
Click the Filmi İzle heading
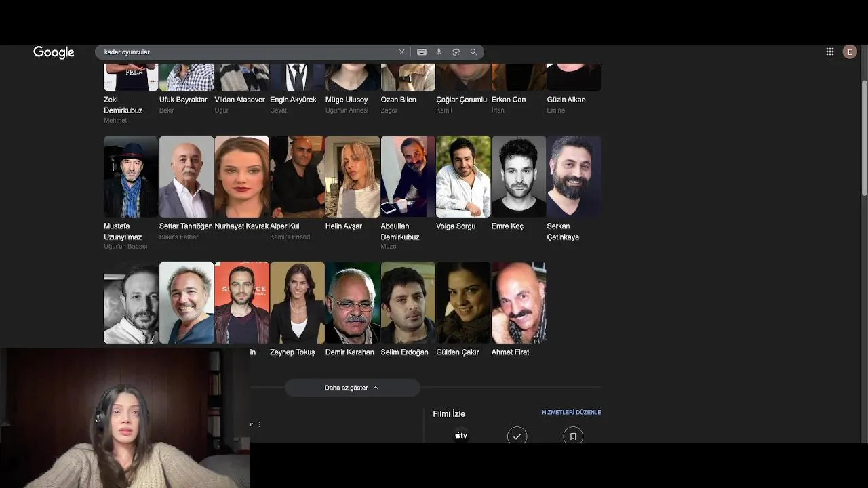(x=449, y=413)
